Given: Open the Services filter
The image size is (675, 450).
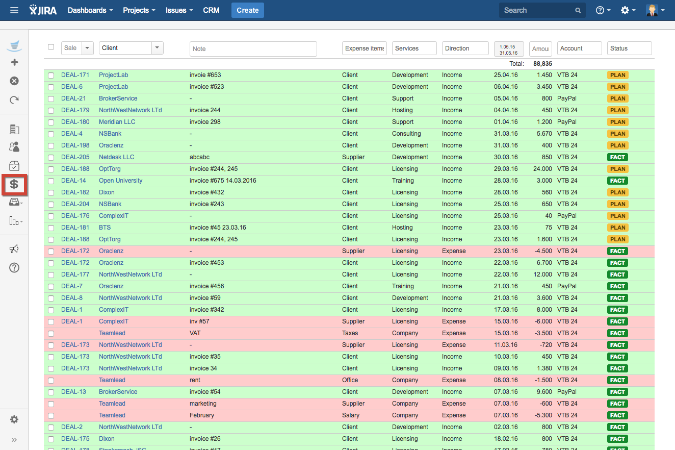Looking at the screenshot, I should pyautogui.click(x=414, y=48).
